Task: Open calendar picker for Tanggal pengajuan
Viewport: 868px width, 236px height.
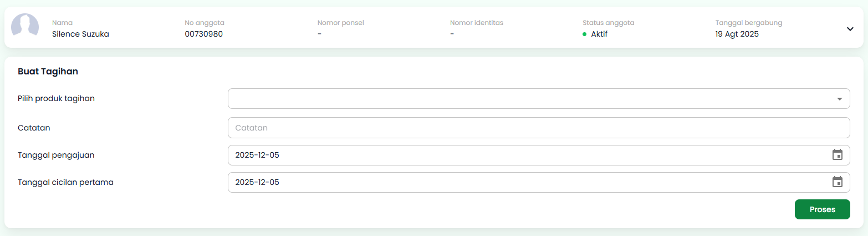Action: click(837, 155)
